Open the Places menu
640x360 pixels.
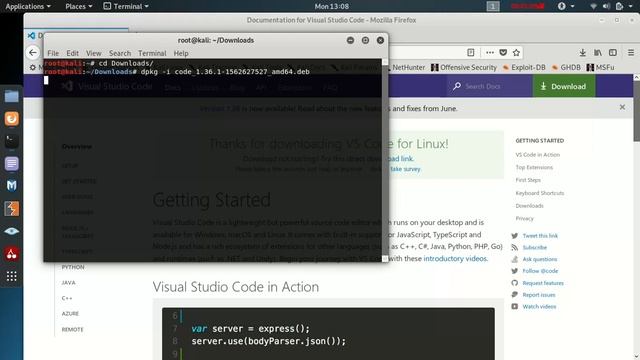(x=79, y=6)
